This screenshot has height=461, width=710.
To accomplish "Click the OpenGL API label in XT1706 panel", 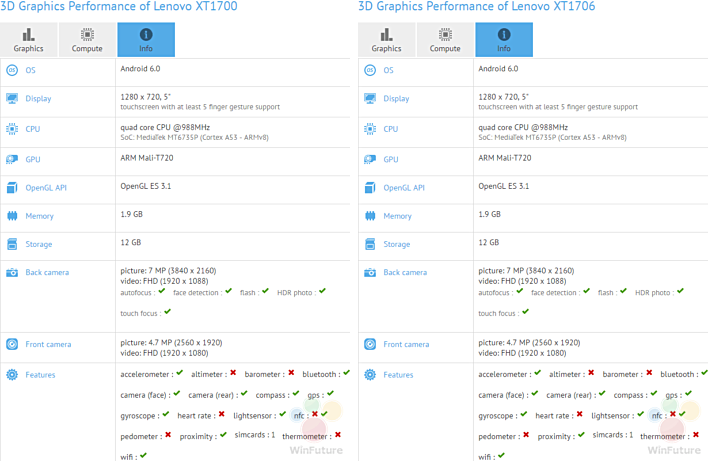I will coord(404,187).
